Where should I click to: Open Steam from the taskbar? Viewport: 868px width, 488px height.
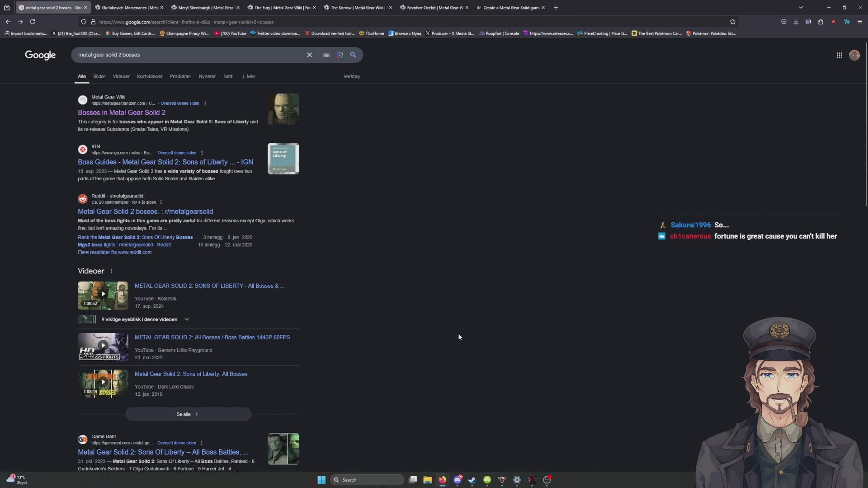[x=472, y=480]
